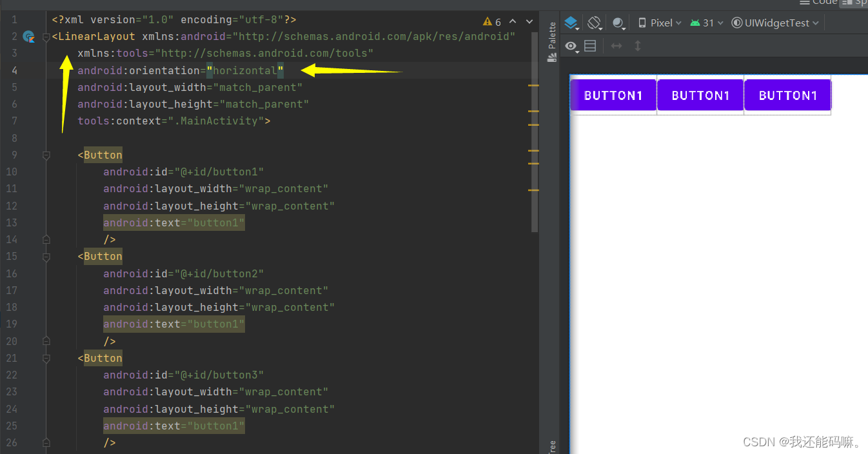Click line number 12 in the gutter
Image resolution: width=868 pixels, height=454 pixels.
[12, 206]
